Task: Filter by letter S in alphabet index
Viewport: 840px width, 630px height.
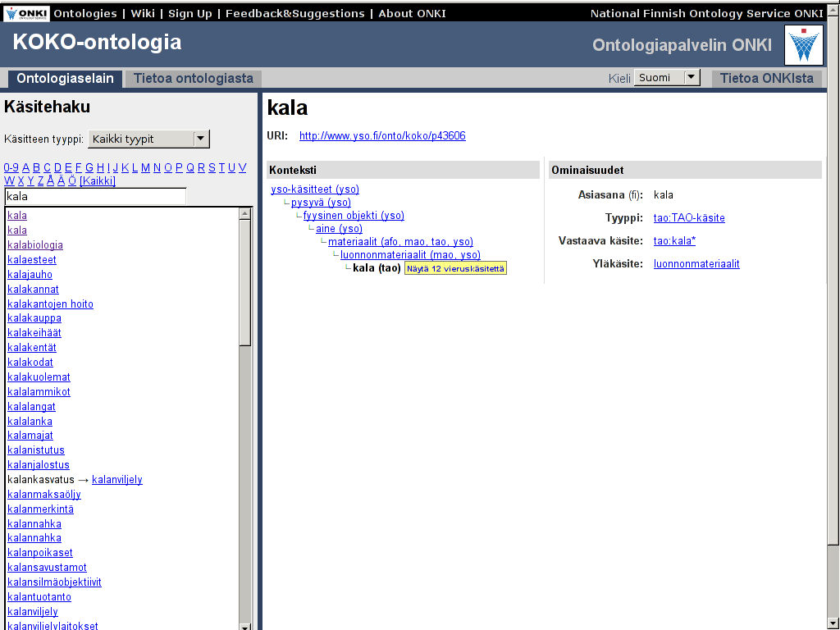Action: click(x=212, y=167)
